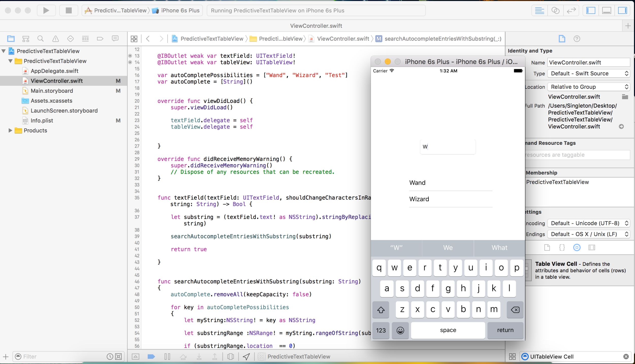Show the File Template library
The width and height of the screenshot is (635, 364).
(x=547, y=248)
